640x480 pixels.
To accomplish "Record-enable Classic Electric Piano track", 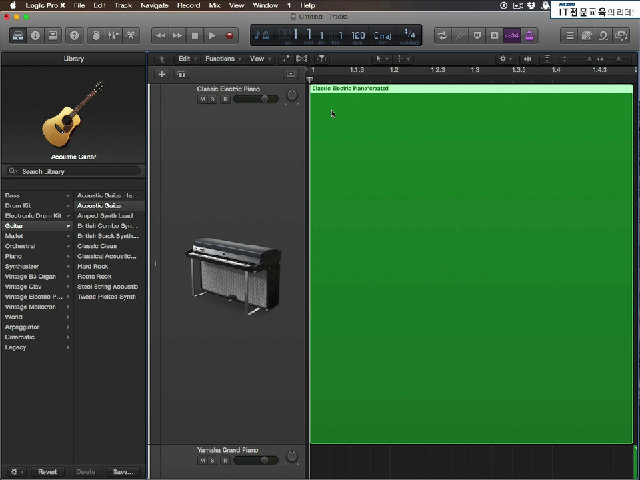I will pyautogui.click(x=225, y=99).
